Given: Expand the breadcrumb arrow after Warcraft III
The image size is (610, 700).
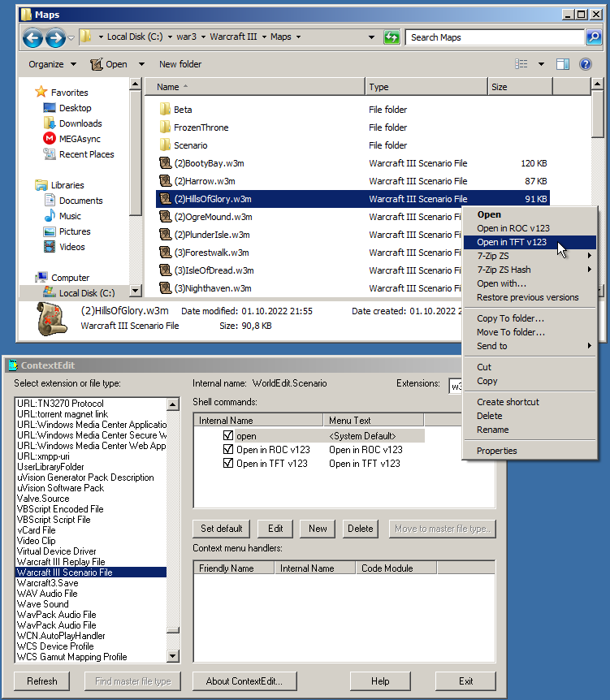Looking at the screenshot, I should [264, 37].
